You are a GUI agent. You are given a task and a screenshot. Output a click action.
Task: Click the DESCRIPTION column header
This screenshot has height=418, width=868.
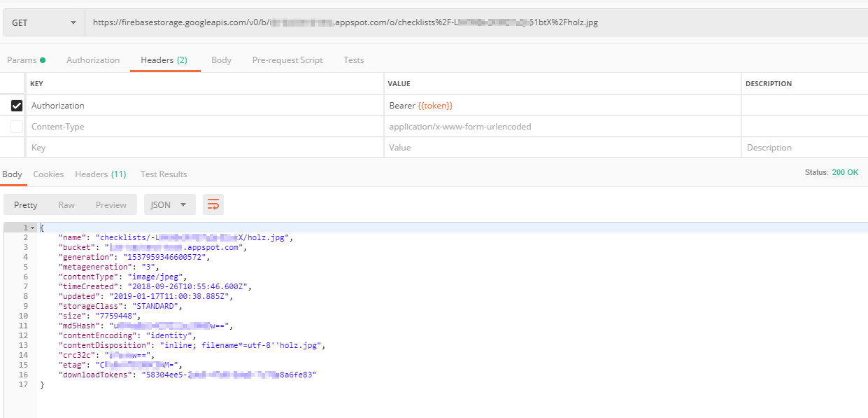pyautogui.click(x=769, y=83)
